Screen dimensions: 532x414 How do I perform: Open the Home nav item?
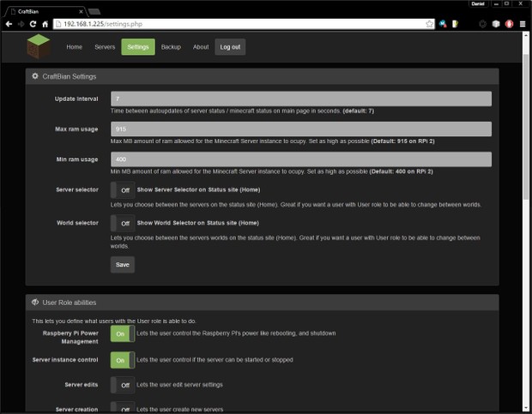[x=75, y=47]
